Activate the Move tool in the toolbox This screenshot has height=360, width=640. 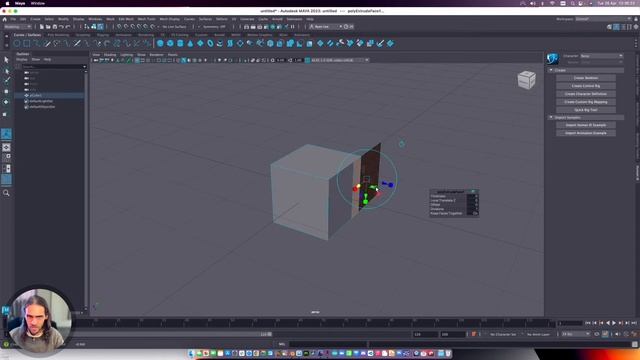(6, 91)
